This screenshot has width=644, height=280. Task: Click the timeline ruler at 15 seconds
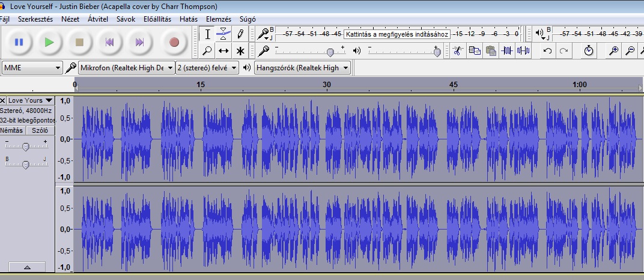pos(201,85)
